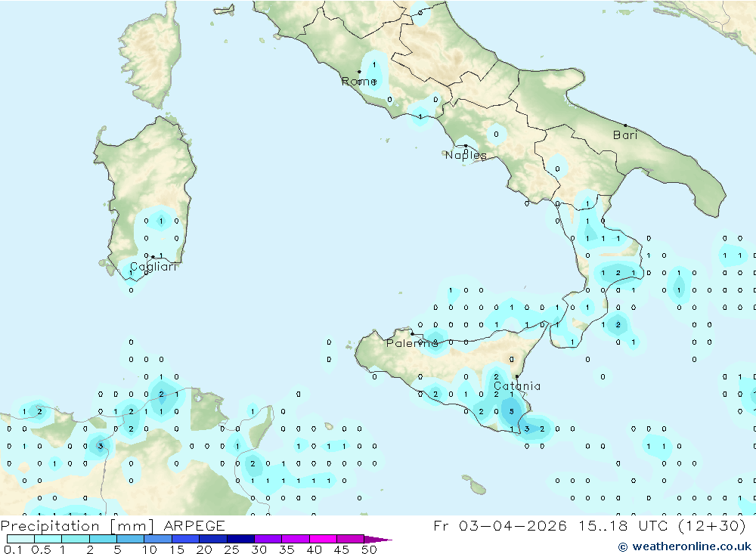Select the Cagliari city label

153,267
